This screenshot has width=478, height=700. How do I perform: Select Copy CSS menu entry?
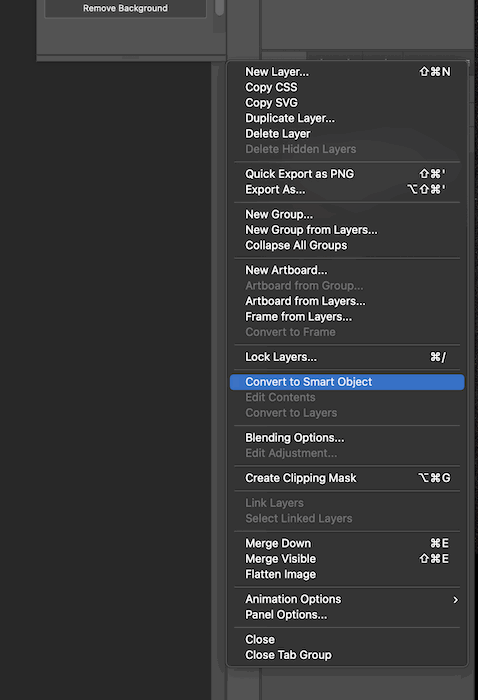coord(347,88)
